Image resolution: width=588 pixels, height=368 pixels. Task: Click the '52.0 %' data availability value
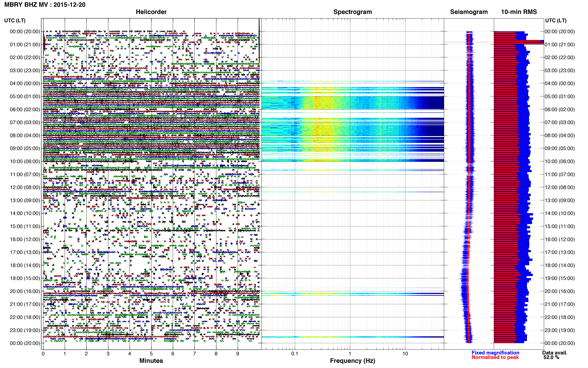(551, 357)
